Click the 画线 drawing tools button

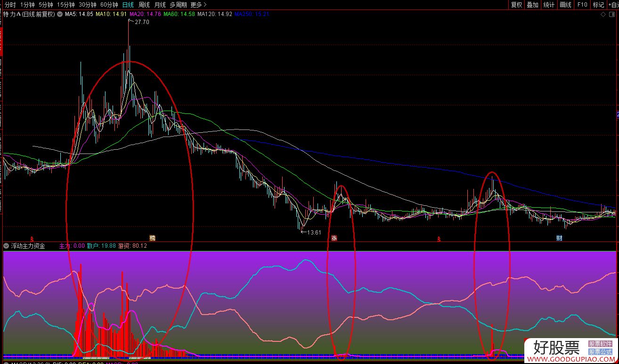[x=565, y=5]
